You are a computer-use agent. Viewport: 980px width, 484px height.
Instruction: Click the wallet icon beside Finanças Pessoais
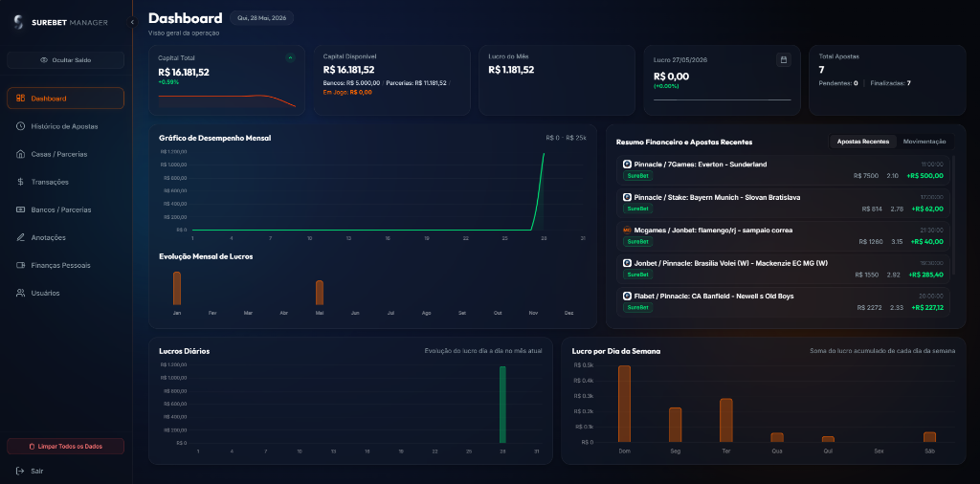(21, 265)
